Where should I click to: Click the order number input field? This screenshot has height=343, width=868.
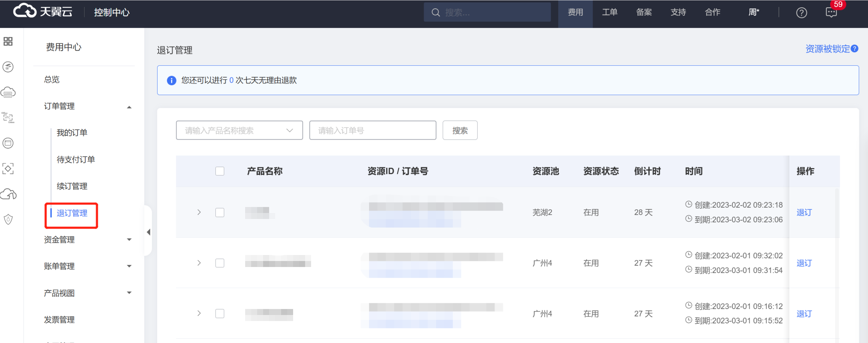pos(372,131)
